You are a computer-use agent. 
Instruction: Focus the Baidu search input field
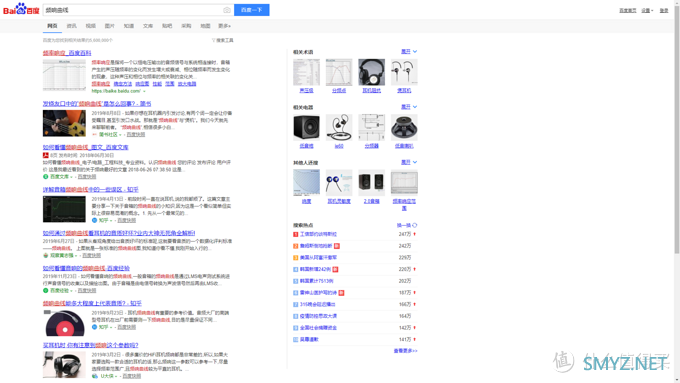click(132, 10)
